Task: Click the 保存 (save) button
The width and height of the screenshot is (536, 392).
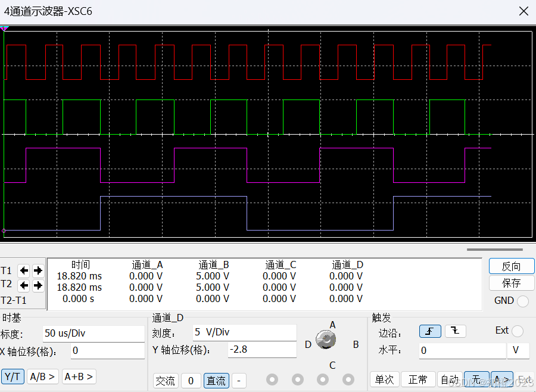Action: 512,283
